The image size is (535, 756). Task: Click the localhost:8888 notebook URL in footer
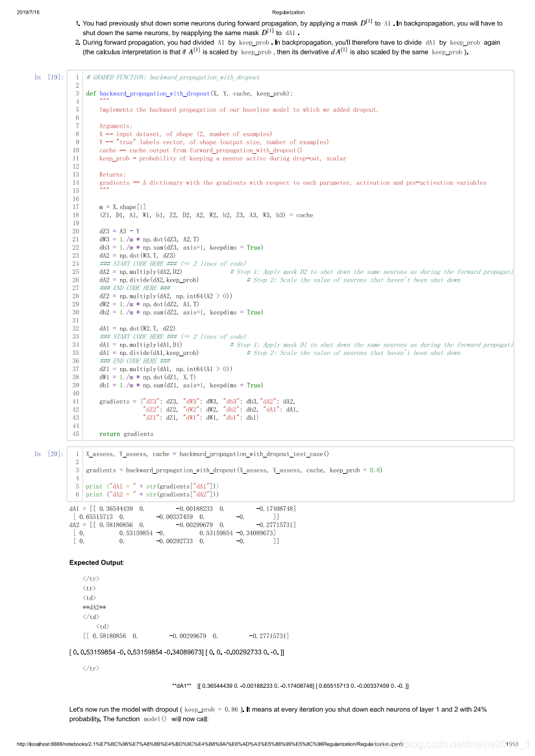(x=210, y=744)
